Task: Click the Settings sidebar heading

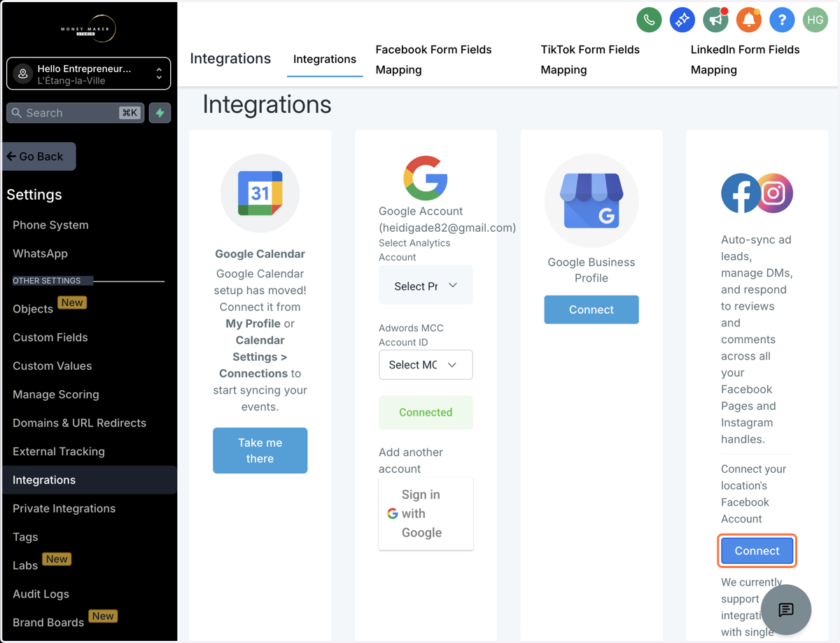Action: [34, 195]
